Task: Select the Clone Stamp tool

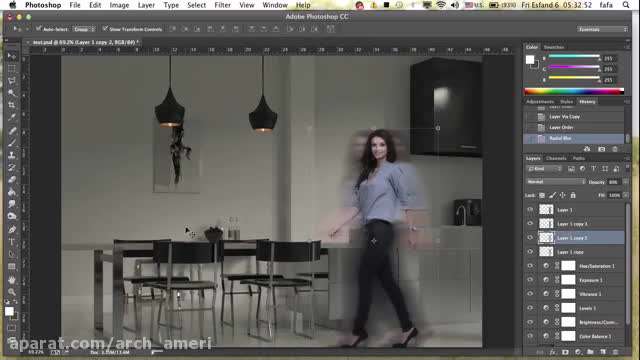Action: 12,155
